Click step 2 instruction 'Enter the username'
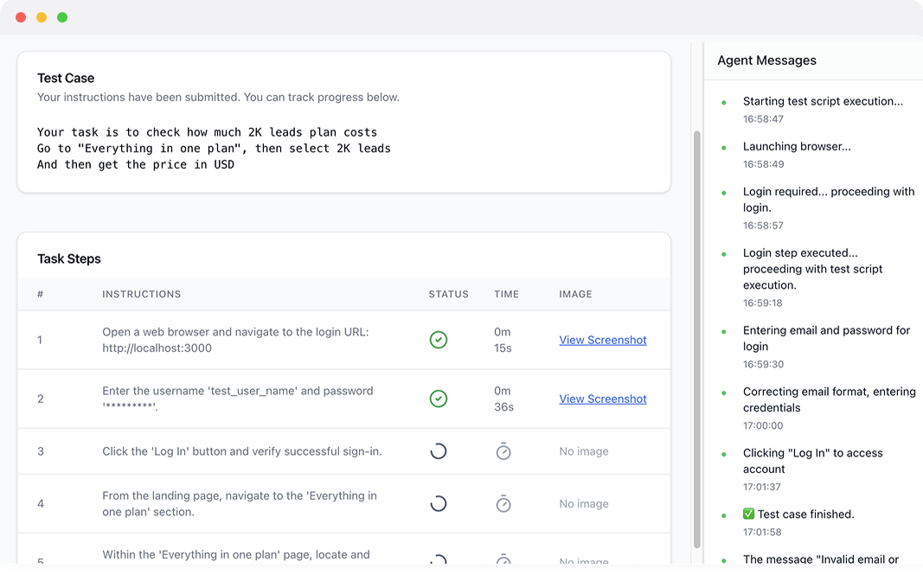The image size is (923, 588). [238, 399]
